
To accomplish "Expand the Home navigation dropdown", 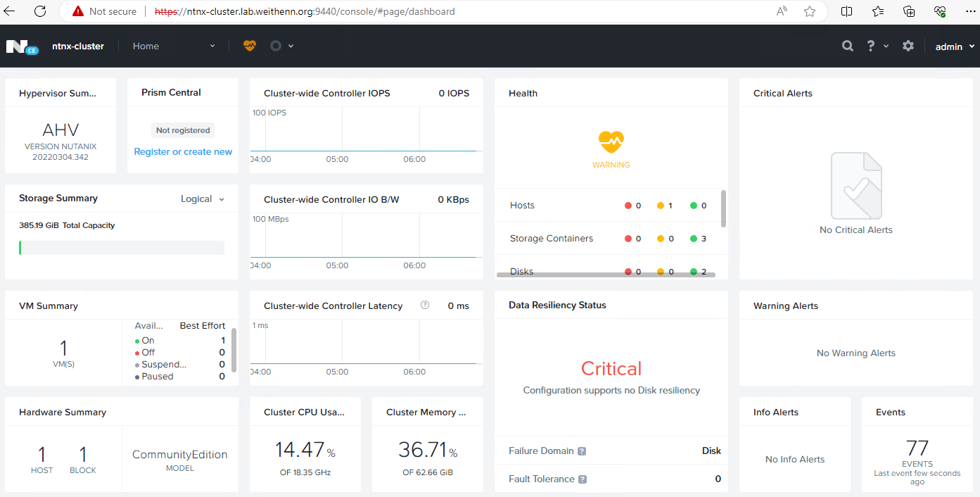I will (212, 46).
